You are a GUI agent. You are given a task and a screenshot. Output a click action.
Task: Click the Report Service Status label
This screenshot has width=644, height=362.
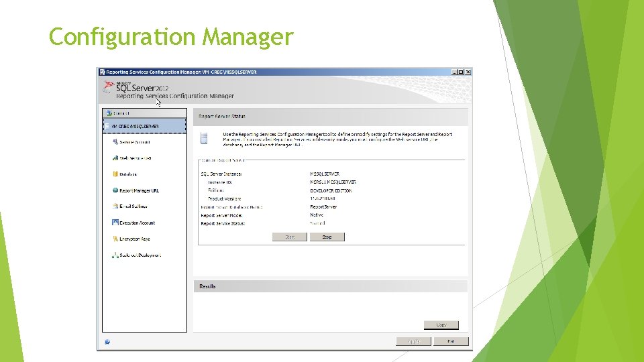point(223,224)
